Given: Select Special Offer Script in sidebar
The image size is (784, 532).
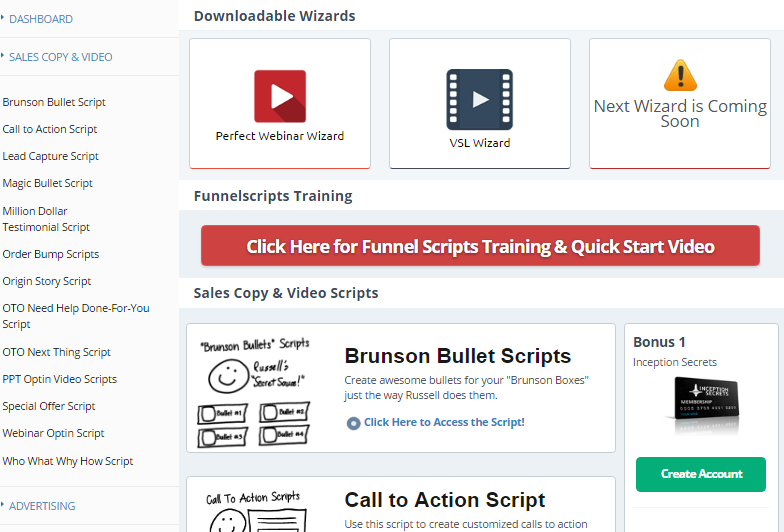Looking at the screenshot, I should coord(48,406).
